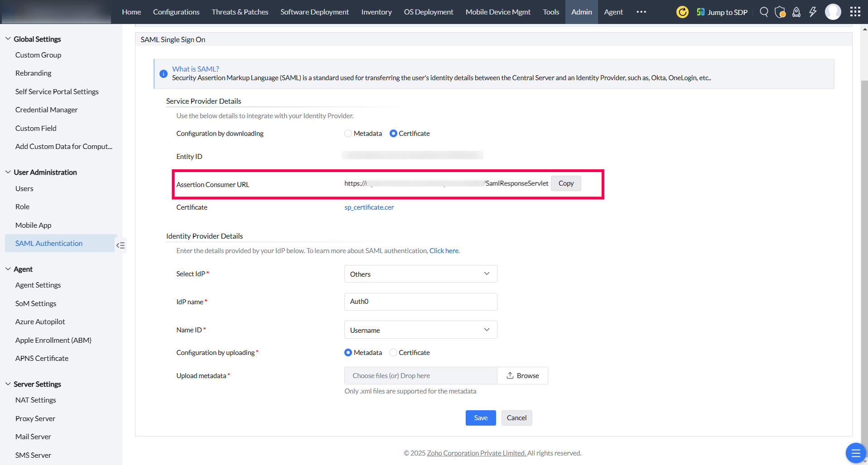Open the apps grid icon
This screenshot has height=465, width=868.
point(855,12)
